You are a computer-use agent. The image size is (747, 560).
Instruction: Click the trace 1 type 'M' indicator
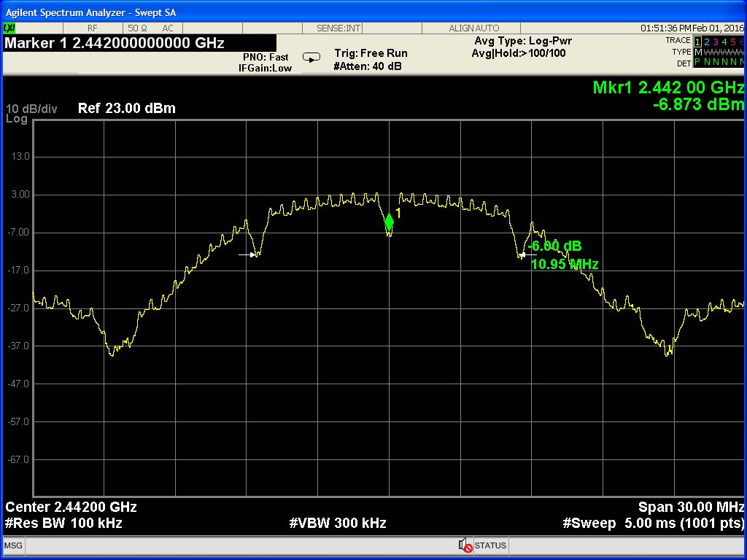(698, 52)
